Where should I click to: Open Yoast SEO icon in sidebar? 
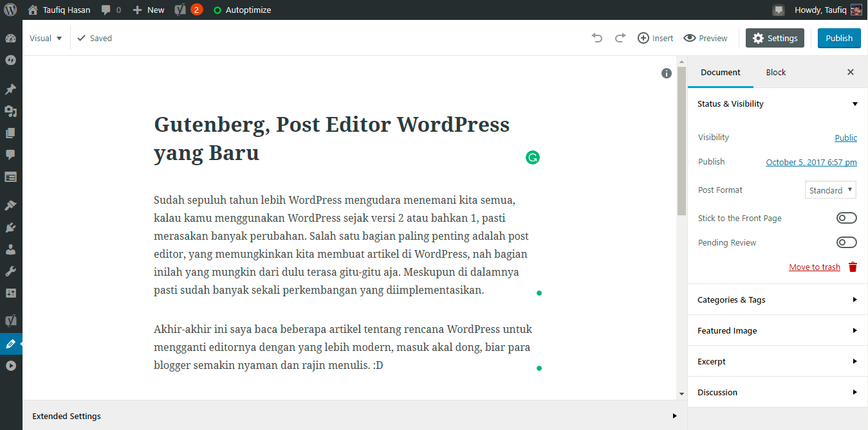(10, 321)
